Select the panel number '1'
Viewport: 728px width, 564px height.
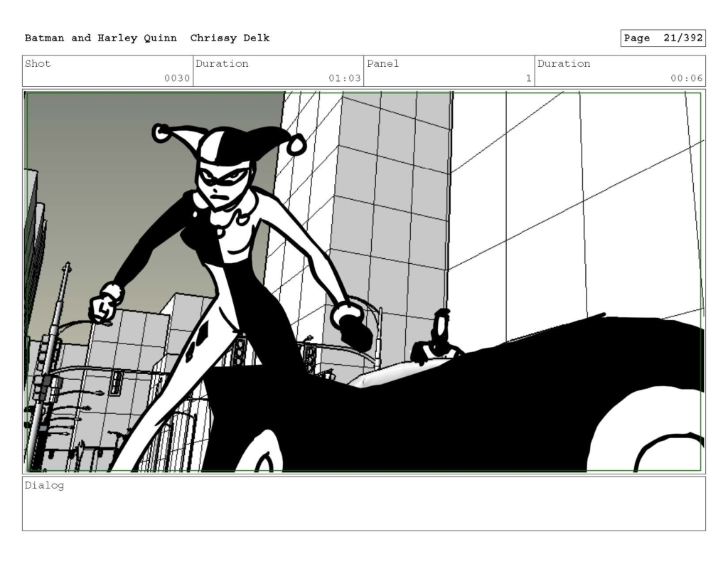point(528,78)
